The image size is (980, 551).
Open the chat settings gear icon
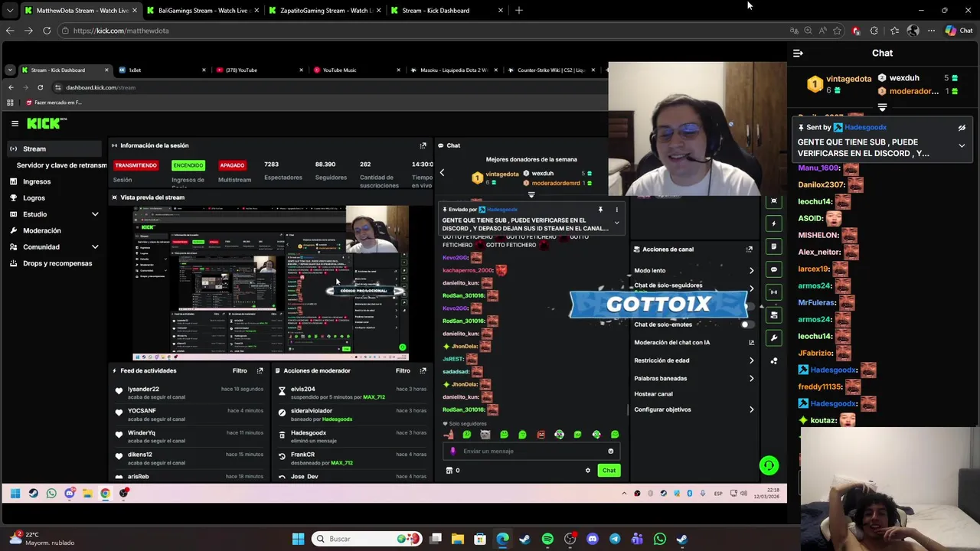pos(588,471)
